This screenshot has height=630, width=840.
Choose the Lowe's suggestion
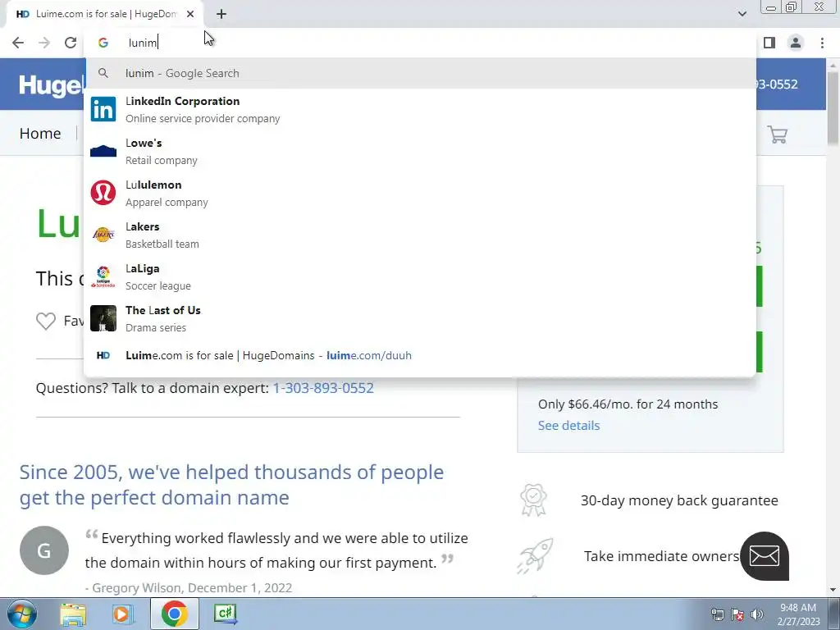click(421, 151)
